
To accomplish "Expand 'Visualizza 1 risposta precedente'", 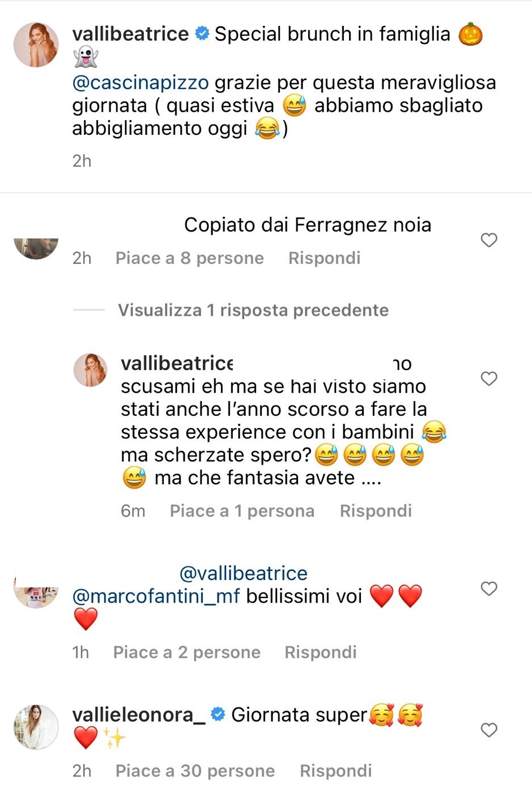I will pos(253,310).
